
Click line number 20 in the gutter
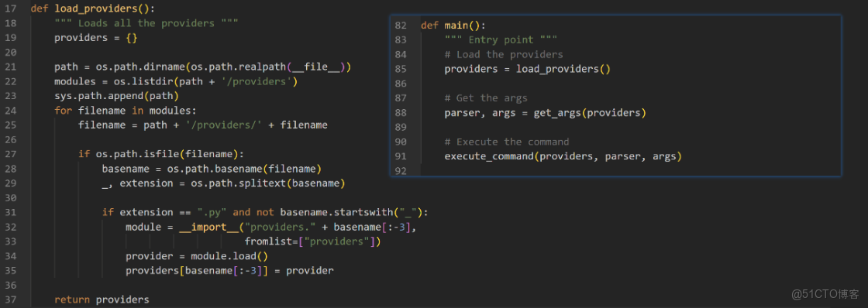point(11,53)
